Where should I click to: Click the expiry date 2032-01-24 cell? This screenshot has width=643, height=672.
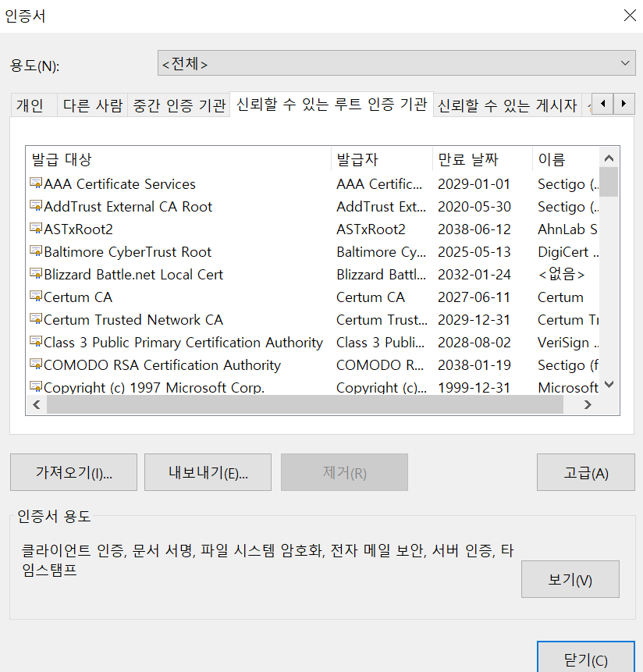click(x=474, y=275)
